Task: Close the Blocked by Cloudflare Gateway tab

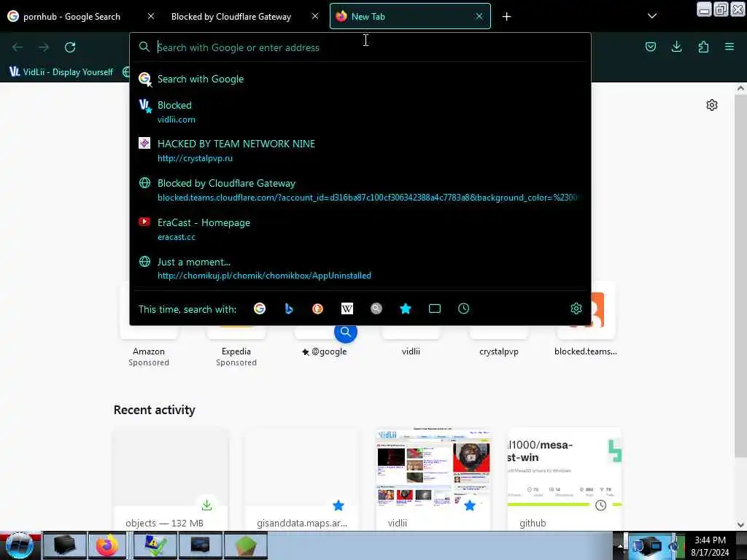Action: (x=315, y=16)
